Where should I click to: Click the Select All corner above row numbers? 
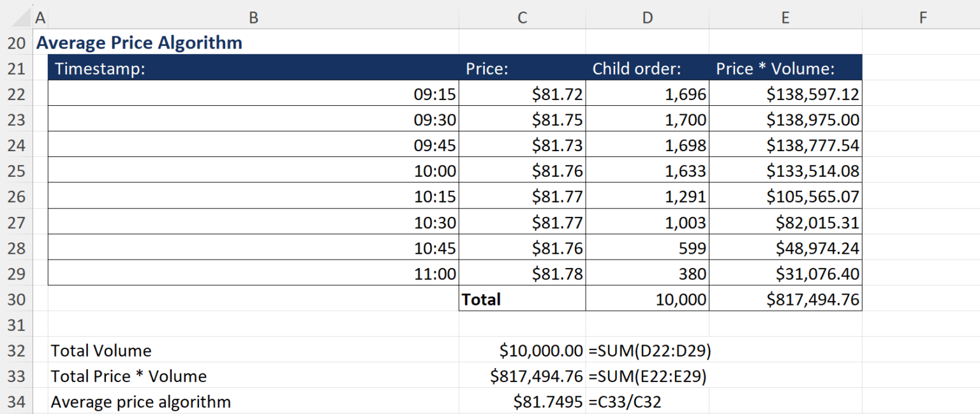14,17
